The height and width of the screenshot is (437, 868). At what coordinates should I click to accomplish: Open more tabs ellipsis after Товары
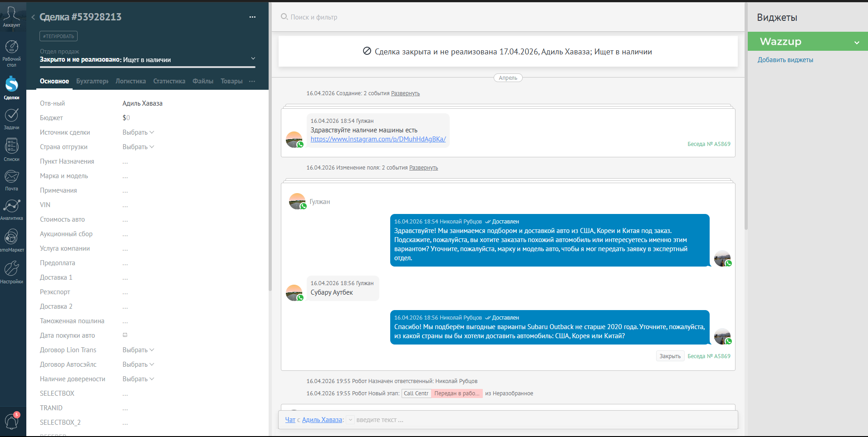point(252,81)
